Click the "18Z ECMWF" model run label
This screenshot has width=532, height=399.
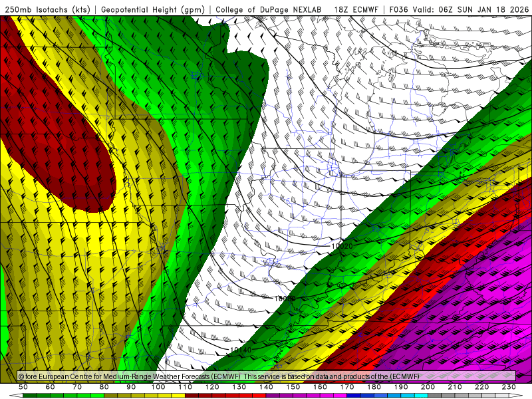coord(356,9)
